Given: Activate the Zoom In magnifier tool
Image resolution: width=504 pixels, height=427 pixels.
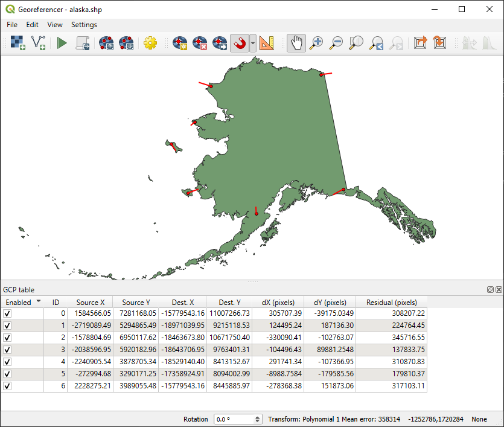Looking at the screenshot, I should pos(316,43).
